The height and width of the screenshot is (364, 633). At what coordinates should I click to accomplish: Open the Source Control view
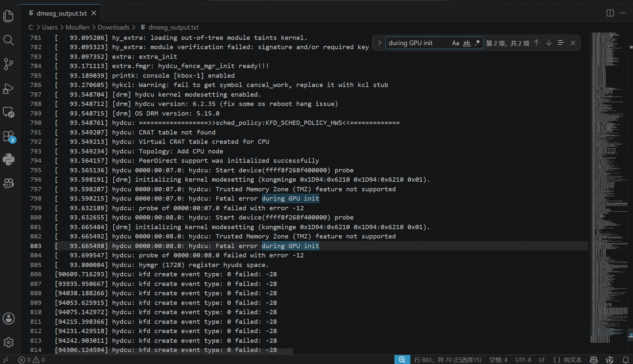coord(9,64)
